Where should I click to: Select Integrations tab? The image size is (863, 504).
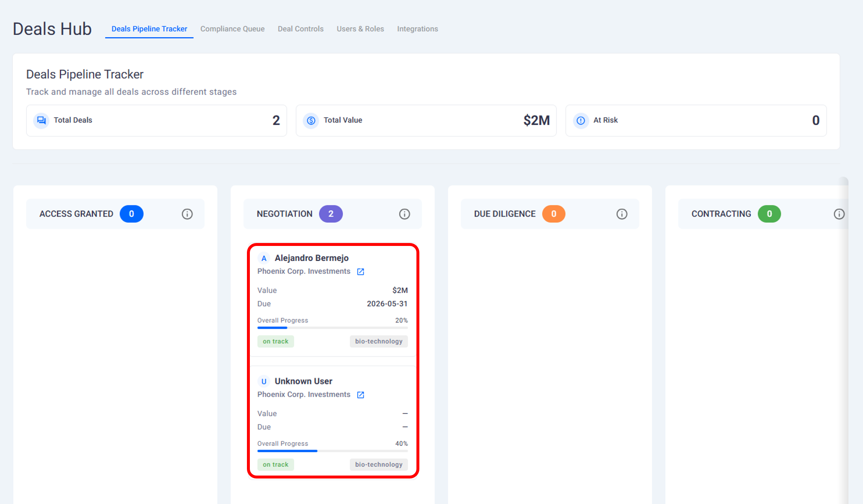(x=417, y=29)
